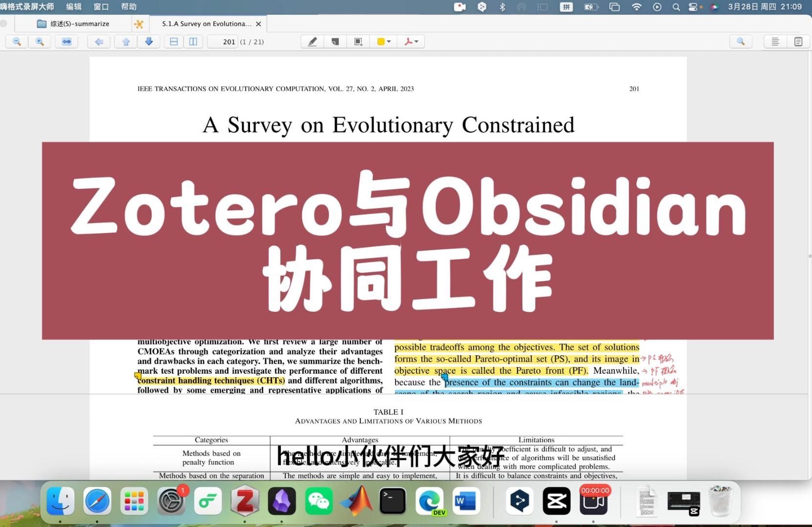This screenshot has width=812, height=527.
Task: Jump to the previous page
Action: point(126,41)
